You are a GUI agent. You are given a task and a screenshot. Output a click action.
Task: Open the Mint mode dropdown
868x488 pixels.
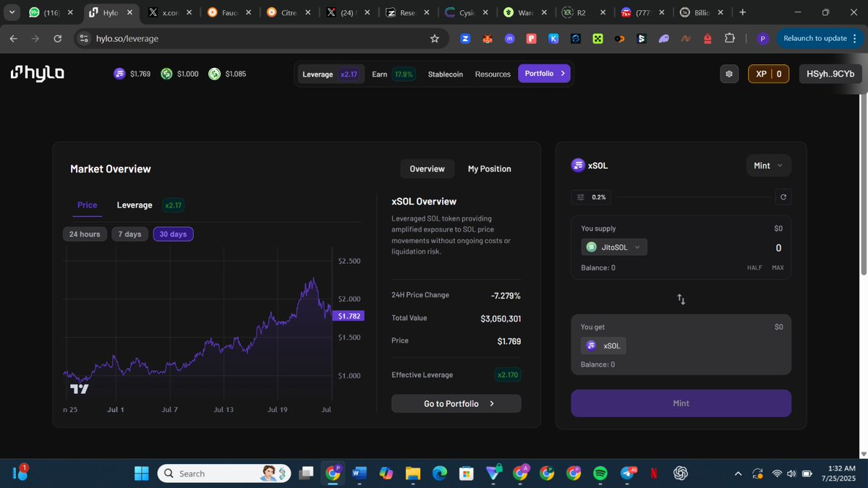pyautogui.click(x=768, y=166)
